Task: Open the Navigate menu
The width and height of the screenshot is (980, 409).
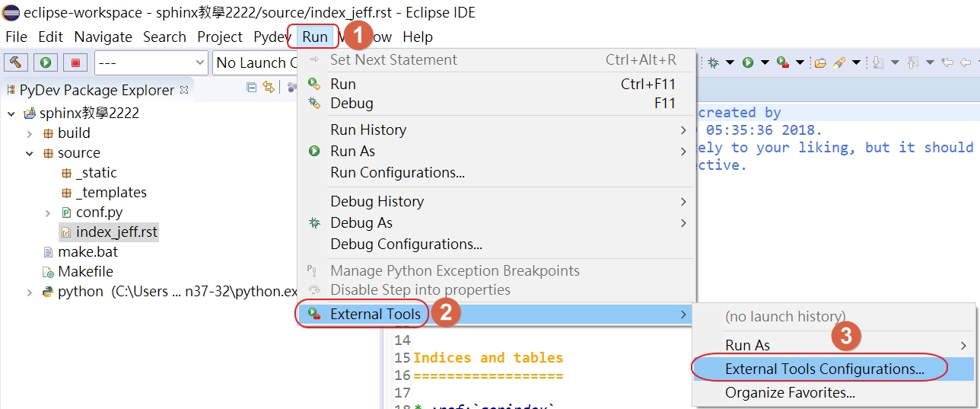Action: pyautogui.click(x=103, y=37)
